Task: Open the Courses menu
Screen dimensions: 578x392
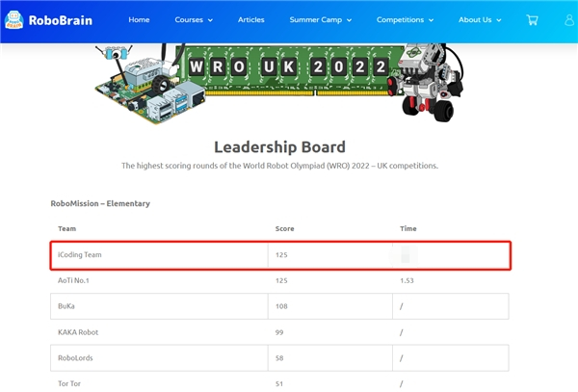Action: pyautogui.click(x=189, y=20)
